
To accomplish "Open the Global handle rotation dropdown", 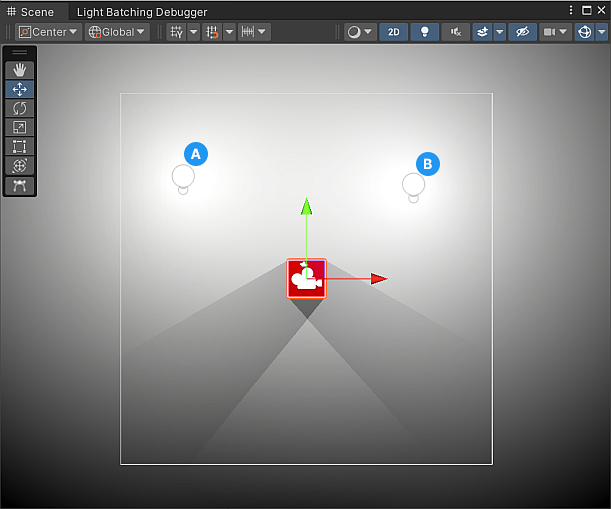I will pos(117,32).
